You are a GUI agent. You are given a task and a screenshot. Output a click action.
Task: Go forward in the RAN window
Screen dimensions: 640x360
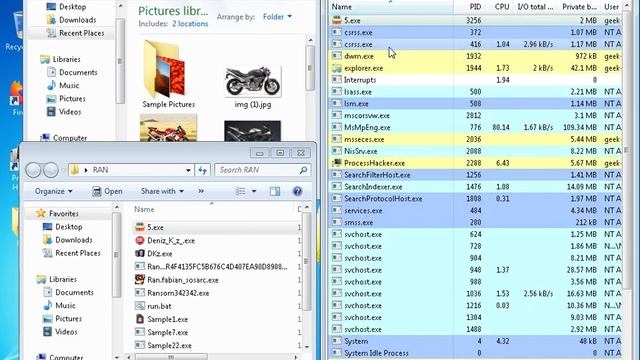[x=51, y=170]
